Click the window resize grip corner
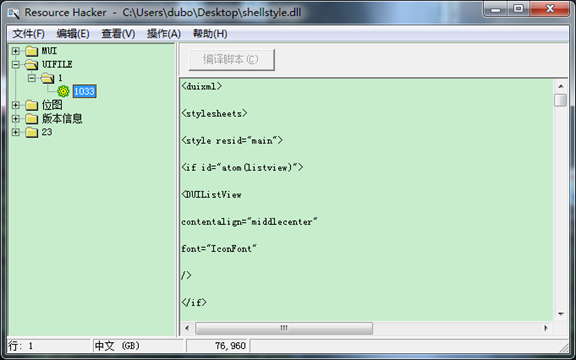The height and width of the screenshot is (360, 576). pos(563,347)
